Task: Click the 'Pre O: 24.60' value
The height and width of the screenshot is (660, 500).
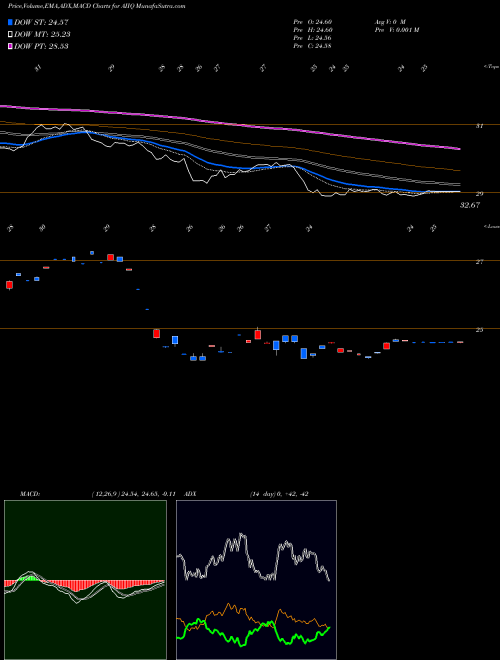Action: pyautogui.click(x=312, y=22)
